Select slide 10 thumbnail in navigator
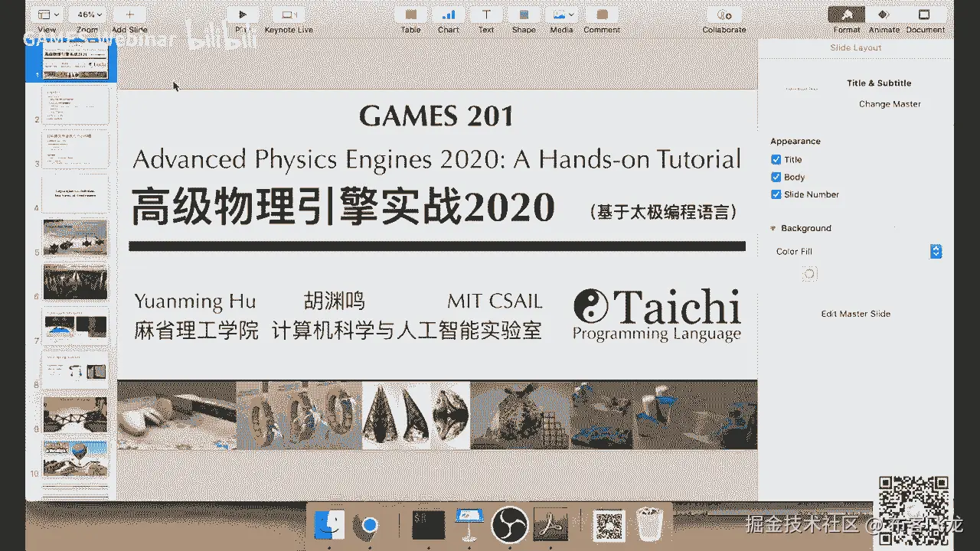 click(x=74, y=458)
